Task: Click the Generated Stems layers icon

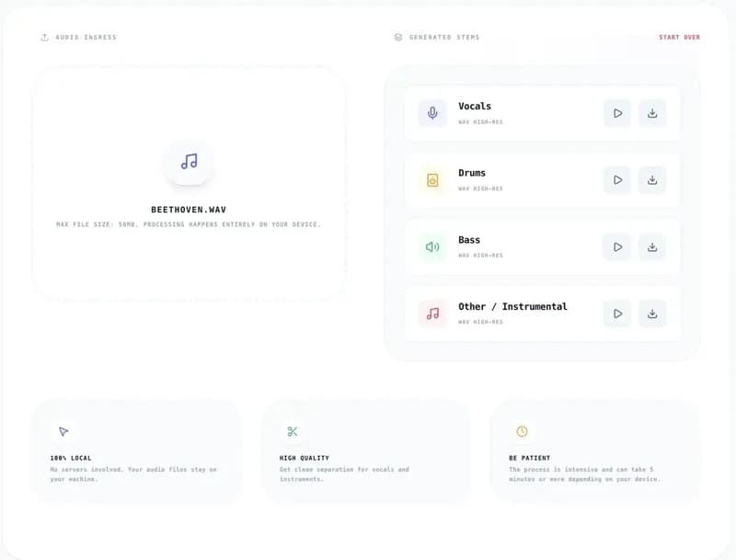Action: point(398,38)
